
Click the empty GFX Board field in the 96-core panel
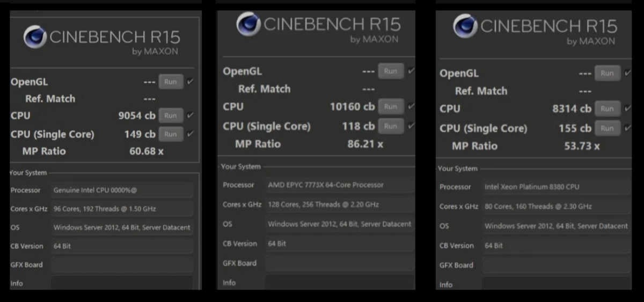122,264
